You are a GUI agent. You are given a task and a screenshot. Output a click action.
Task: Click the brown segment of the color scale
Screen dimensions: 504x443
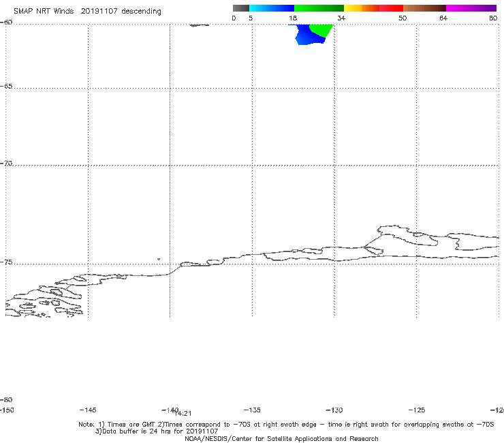424,8
